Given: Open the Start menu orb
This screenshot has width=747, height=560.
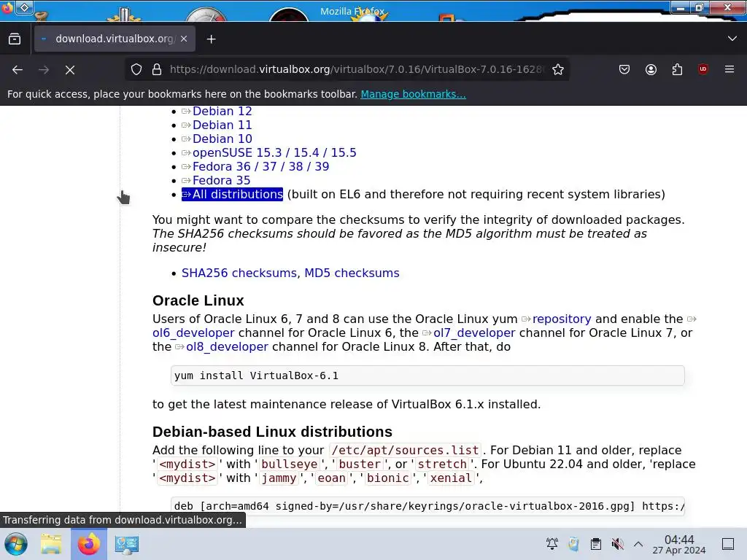Looking at the screenshot, I should pos(16,544).
